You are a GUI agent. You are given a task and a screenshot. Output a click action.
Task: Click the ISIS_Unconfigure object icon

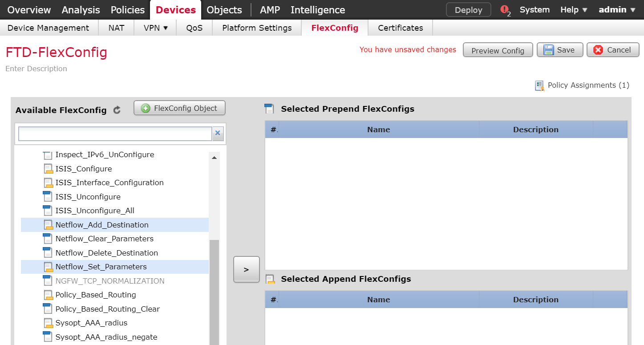pyautogui.click(x=48, y=197)
